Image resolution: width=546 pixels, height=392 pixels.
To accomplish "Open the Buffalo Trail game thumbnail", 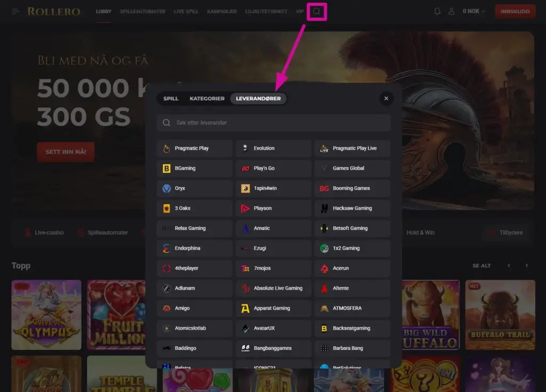I will (500, 315).
